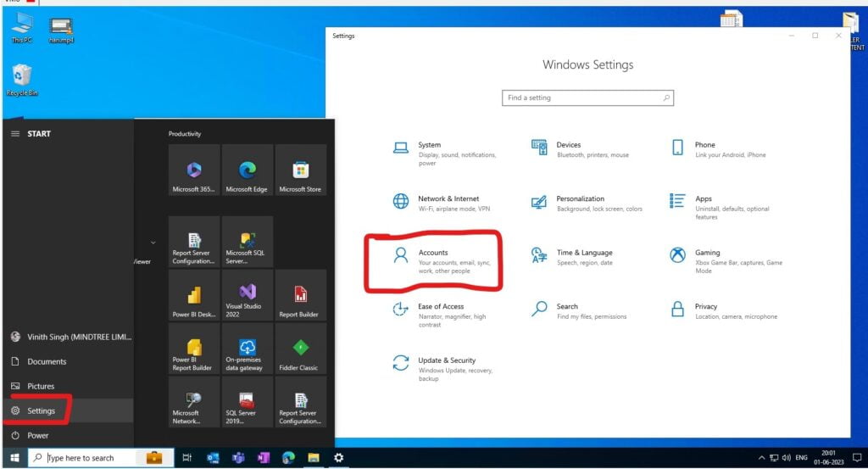
Task: Launch Fiddler Classic tile
Action: [301, 349]
